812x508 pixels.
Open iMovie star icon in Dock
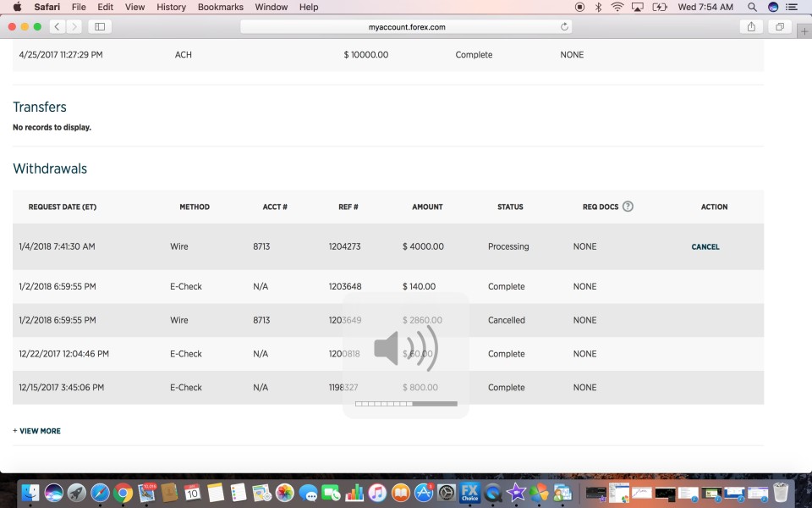tap(516, 493)
